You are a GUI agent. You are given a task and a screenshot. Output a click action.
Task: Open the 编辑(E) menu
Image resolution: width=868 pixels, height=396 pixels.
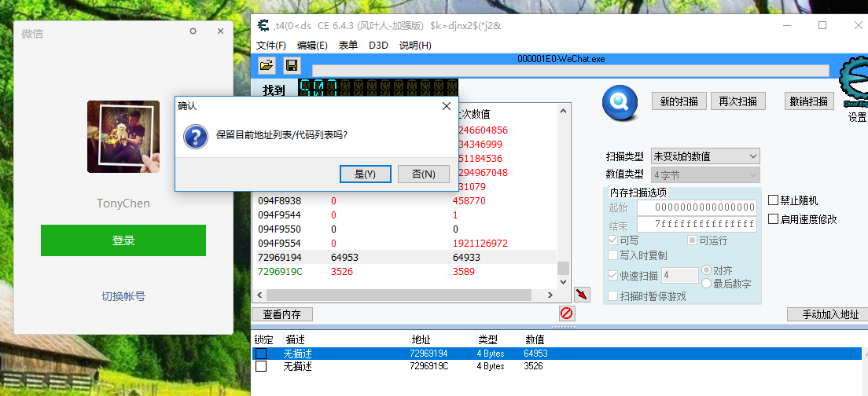(312, 46)
